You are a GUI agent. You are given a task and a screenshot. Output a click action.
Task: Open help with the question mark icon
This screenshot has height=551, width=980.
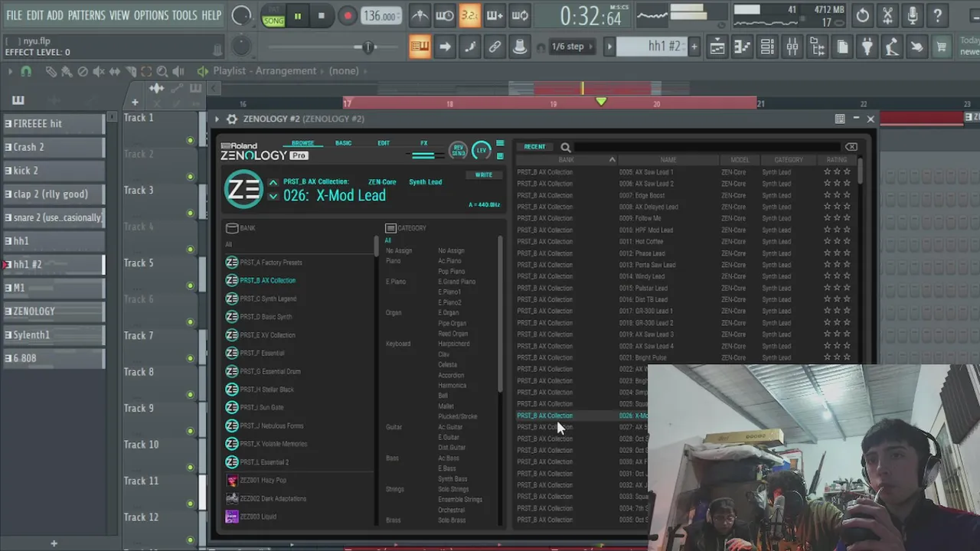(x=937, y=15)
